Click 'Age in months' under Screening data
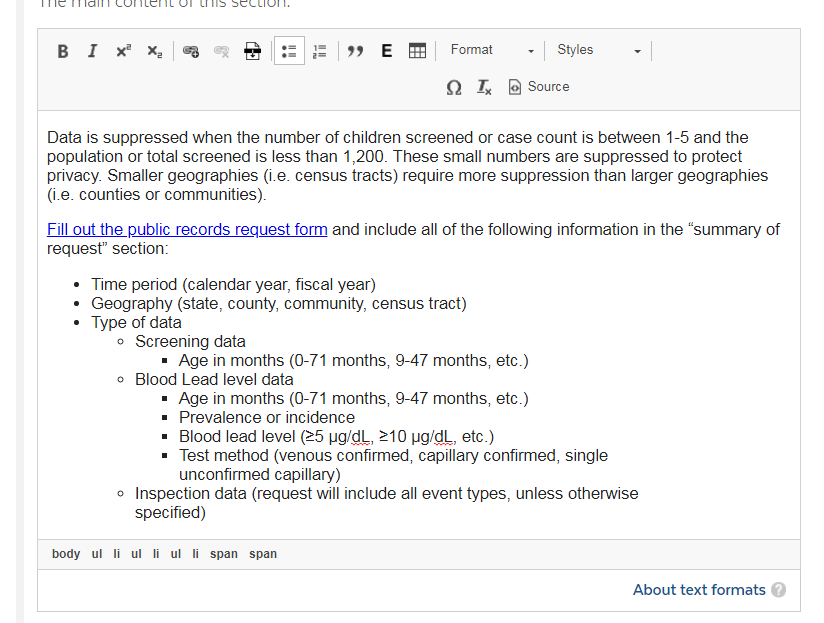The width and height of the screenshot is (824, 623). [x=353, y=360]
